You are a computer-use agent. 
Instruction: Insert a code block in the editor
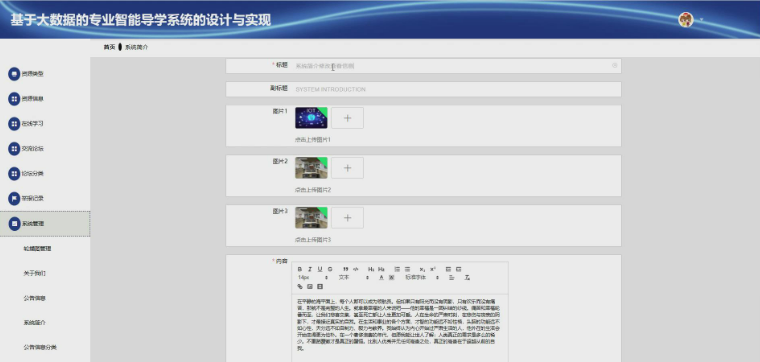[355, 269]
